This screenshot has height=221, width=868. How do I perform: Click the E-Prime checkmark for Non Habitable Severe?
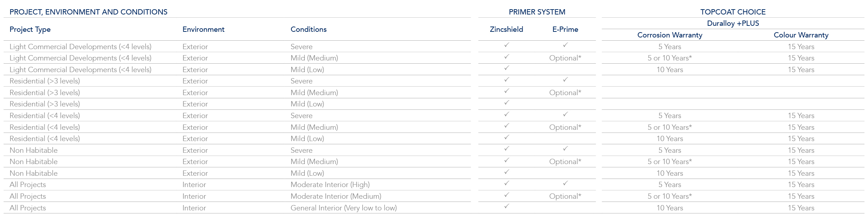(565, 149)
